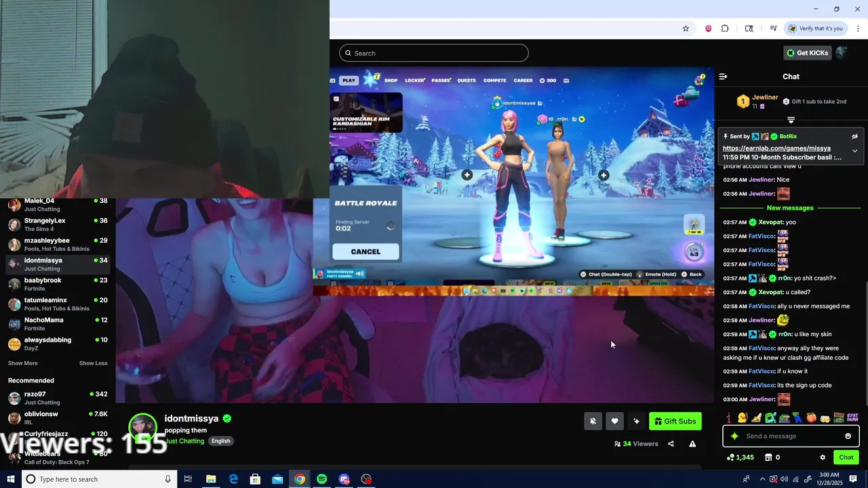Share the stream via share icon
This screenshot has height=488, width=868.
(x=671, y=444)
